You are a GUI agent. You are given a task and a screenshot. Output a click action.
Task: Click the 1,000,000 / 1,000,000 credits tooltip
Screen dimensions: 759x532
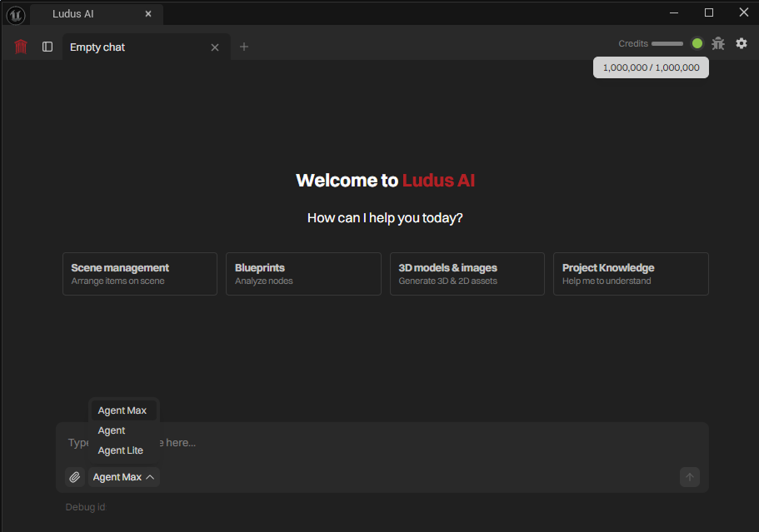coord(651,67)
